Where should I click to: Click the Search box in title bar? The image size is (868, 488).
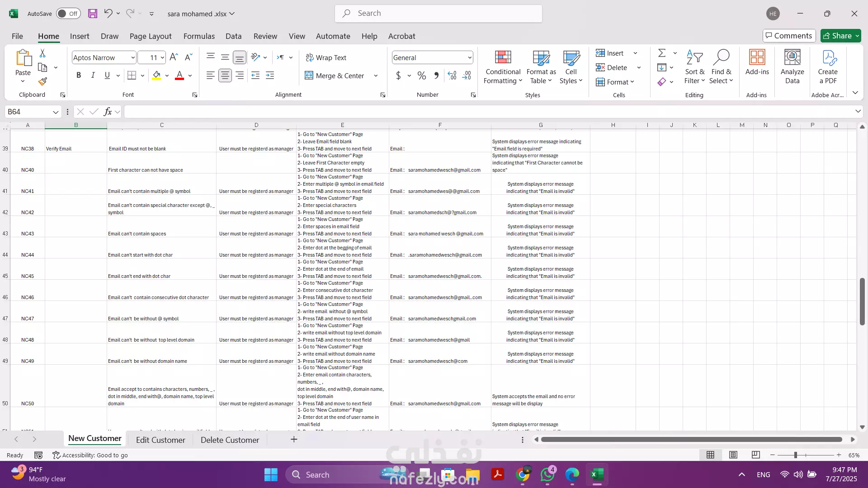[439, 14]
